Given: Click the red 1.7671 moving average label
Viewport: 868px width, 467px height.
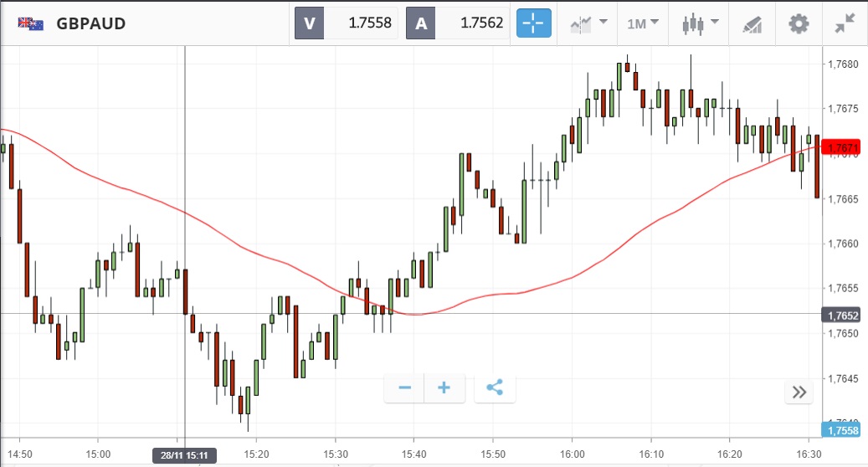Looking at the screenshot, I should [845, 148].
